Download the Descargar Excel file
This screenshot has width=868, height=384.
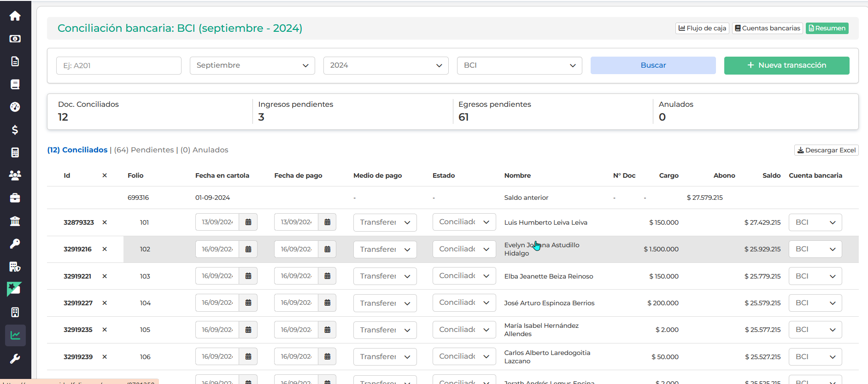(827, 150)
